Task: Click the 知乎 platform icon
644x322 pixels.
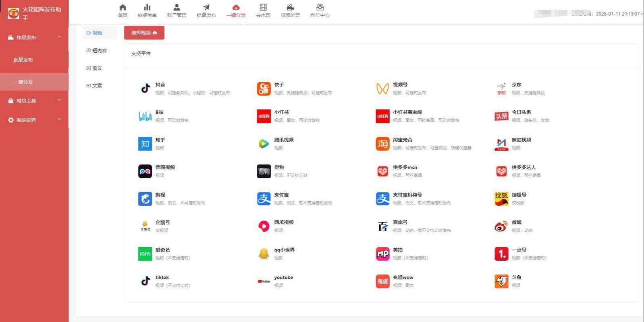Action: point(145,144)
